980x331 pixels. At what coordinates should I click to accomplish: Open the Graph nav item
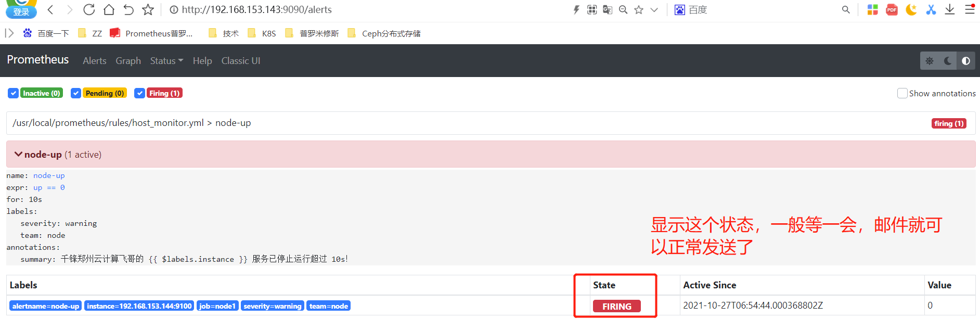pyautogui.click(x=128, y=61)
